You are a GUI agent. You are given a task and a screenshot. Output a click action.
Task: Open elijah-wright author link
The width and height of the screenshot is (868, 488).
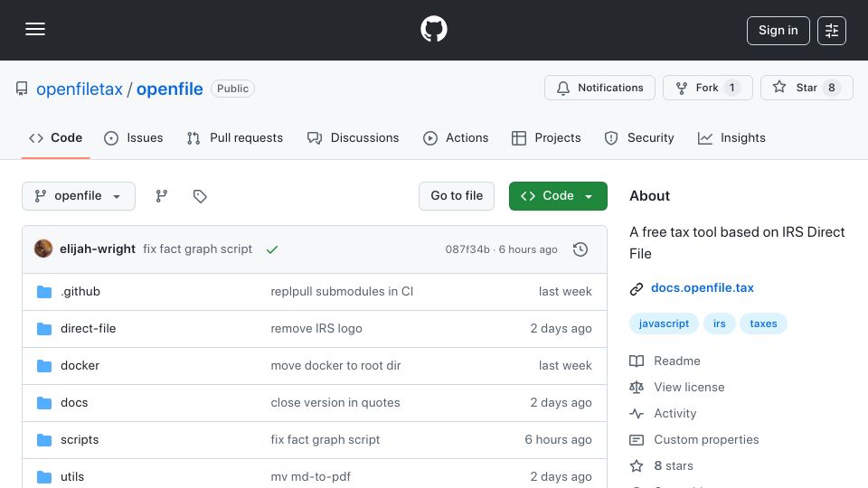pyautogui.click(x=98, y=249)
